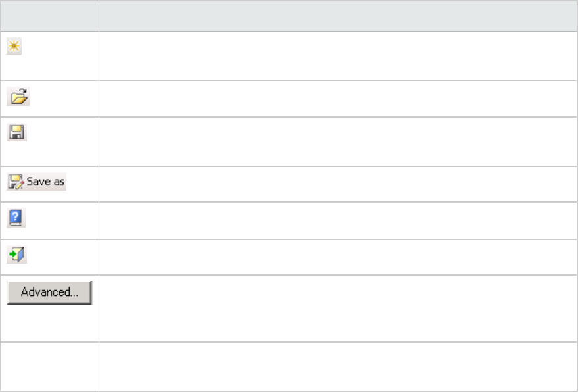Click the "Save as" text label
The height and width of the screenshot is (392, 578).
tap(46, 182)
